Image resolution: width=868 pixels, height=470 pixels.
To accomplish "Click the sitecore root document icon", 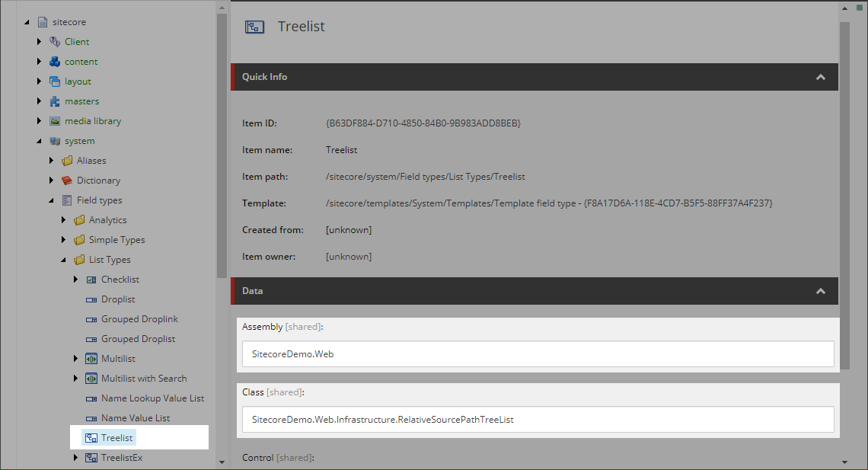I will 43,22.
